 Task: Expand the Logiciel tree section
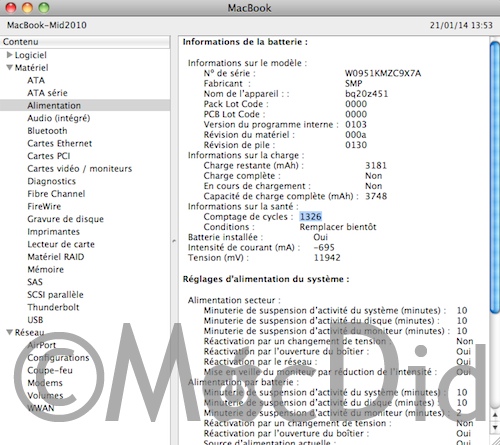coord(10,55)
